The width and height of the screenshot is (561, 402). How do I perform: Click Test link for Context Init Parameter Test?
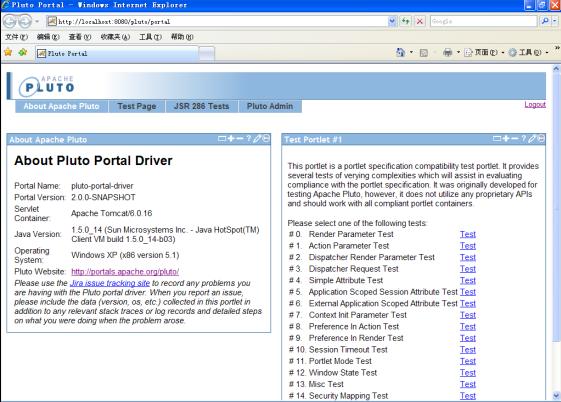click(468, 315)
